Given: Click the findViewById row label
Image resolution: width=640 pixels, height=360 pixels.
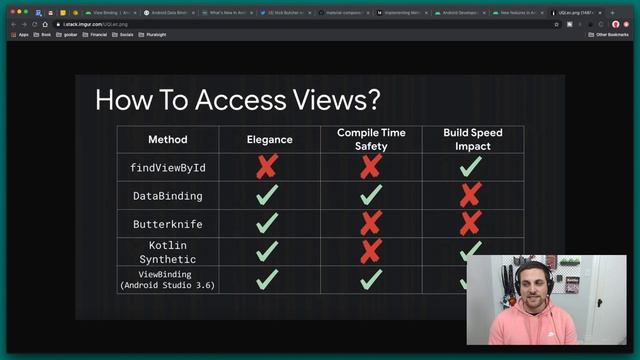Looking at the screenshot, I should (x=168, y=168).
